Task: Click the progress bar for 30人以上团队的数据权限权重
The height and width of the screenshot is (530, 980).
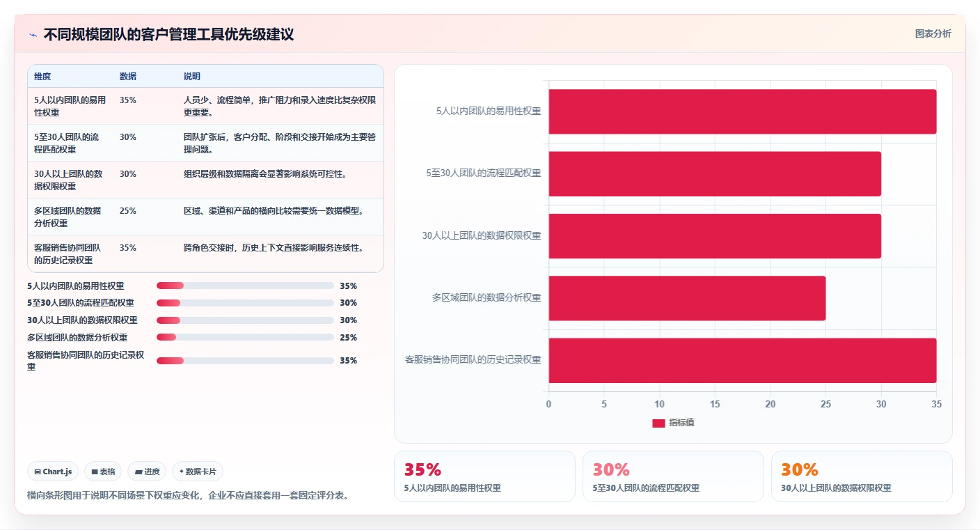Action: 245,320
